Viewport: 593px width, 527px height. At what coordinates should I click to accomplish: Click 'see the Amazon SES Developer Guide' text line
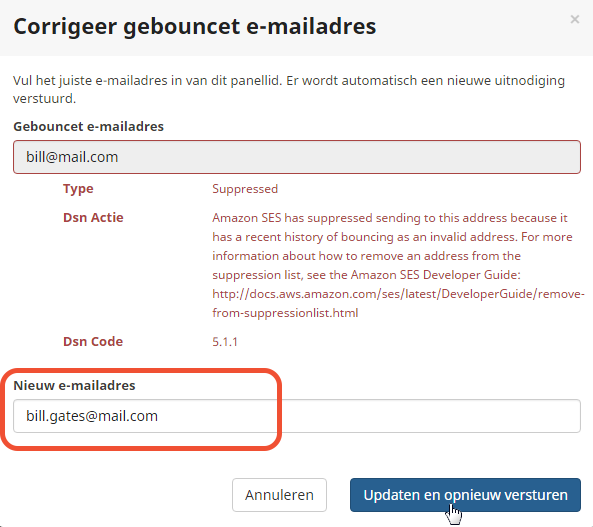pos(366,275)
